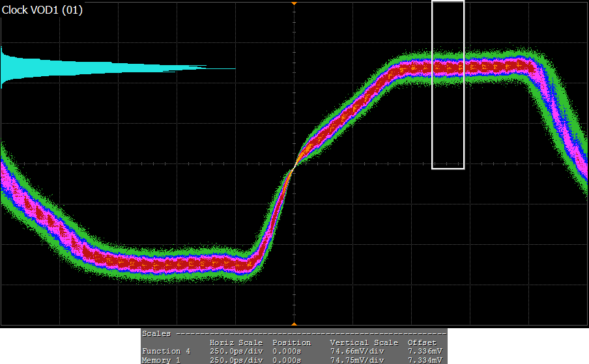Select Function 4 horizontal scale 250.0ps/div value
Viewport: 589px width, 364px height.
pyautogui.click(x=236, y=351)
